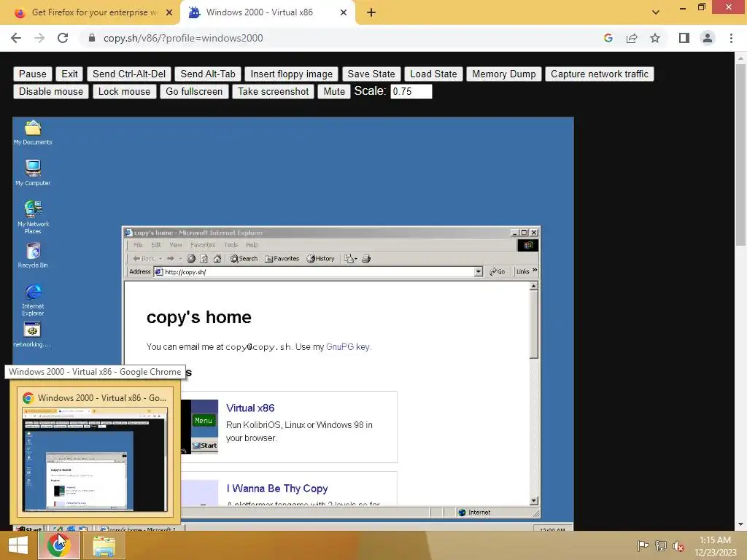Screen dimensions: 747x560
Task: Open IE Favorites menu
Action: point(203,245)
